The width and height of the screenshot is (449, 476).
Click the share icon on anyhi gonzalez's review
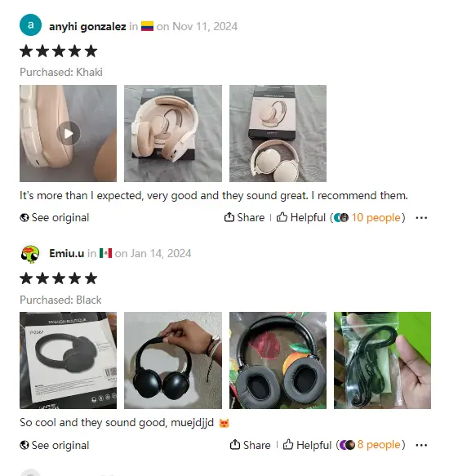pos(229,217)
